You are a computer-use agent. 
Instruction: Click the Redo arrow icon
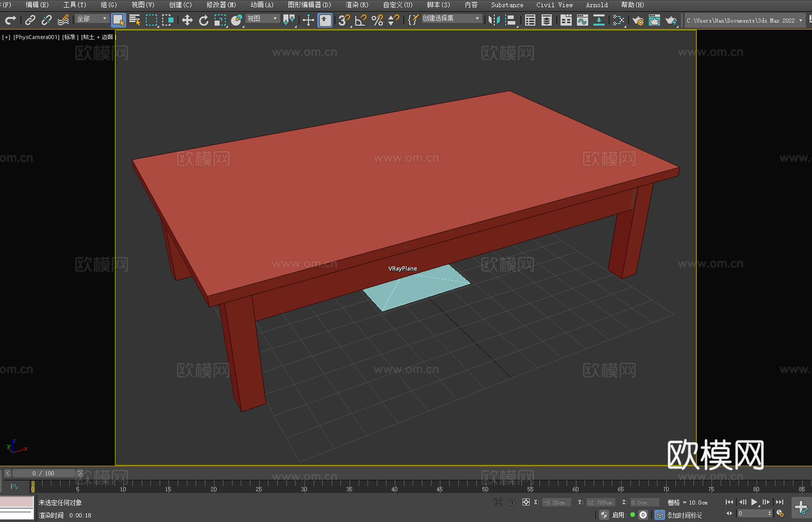10,20
